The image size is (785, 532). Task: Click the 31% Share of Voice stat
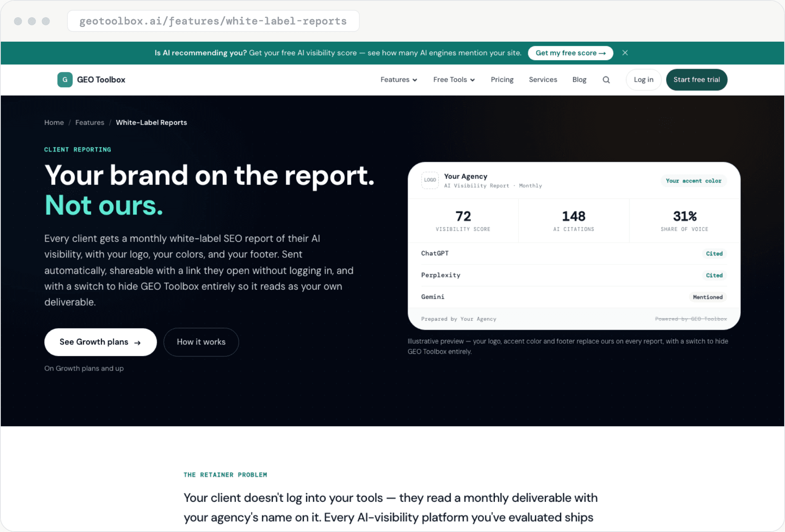click(685, 221)
